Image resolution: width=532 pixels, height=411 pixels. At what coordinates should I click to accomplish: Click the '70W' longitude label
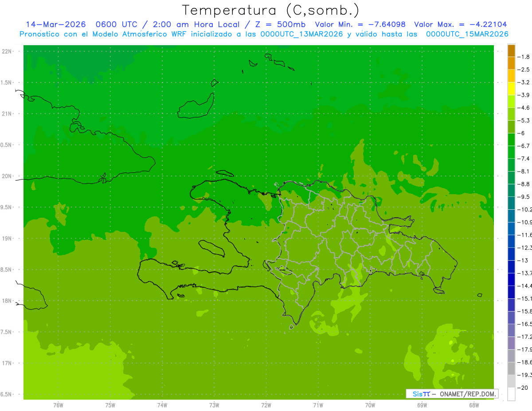click(x=370, y=405)
